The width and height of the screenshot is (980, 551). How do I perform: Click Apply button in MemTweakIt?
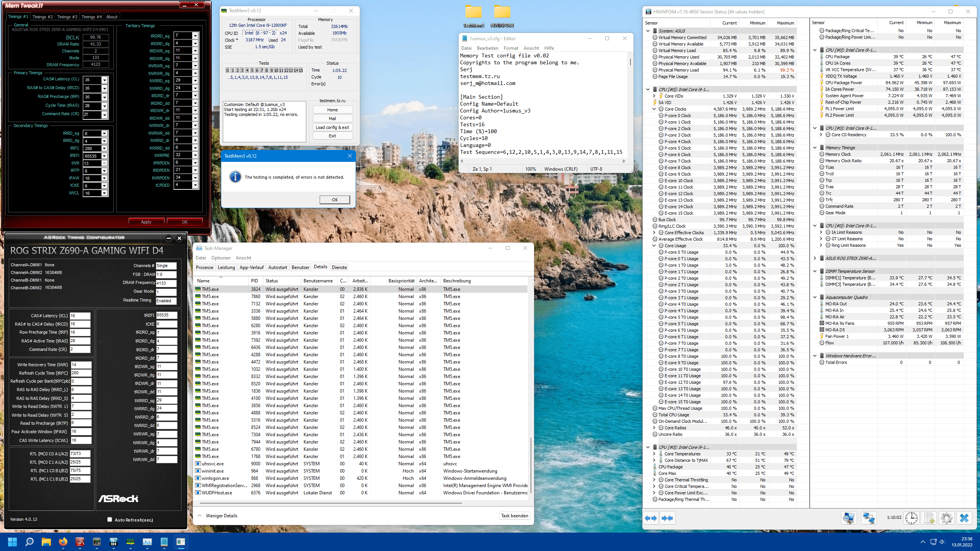click(x=146, y=222)
